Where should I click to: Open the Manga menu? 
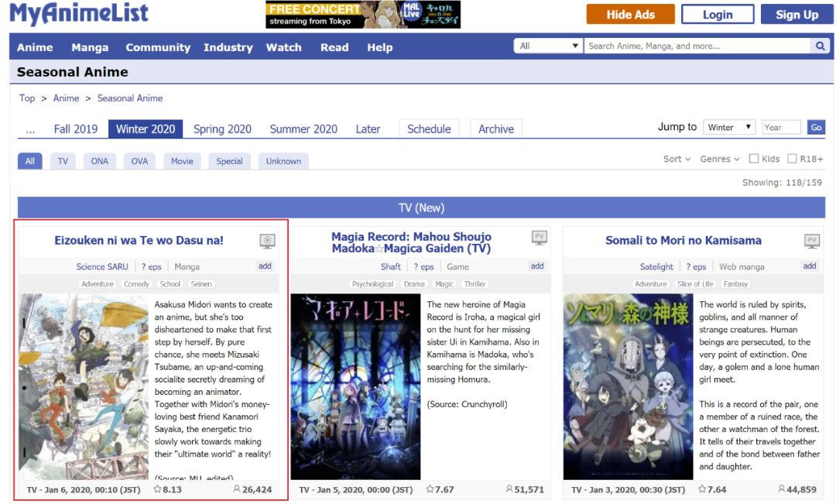coord(90,47)
